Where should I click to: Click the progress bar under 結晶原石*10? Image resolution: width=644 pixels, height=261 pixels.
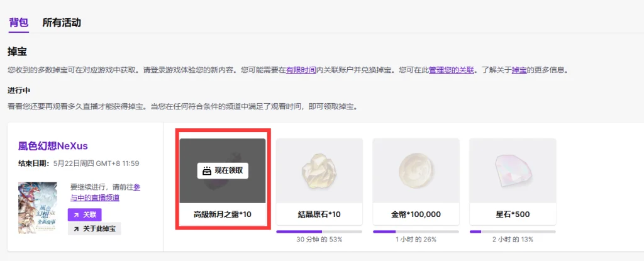pyautogui.click(x=319, y=232)
